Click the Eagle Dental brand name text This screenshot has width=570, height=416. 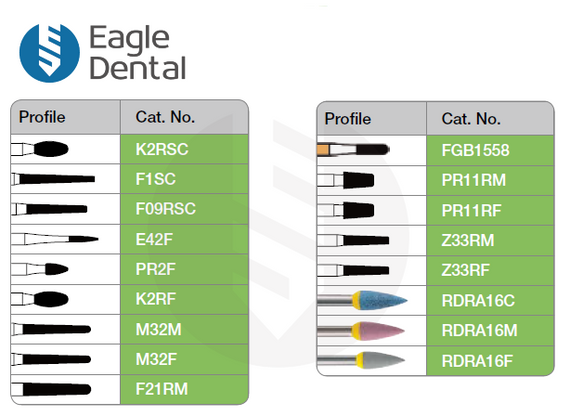pos(138,52)
